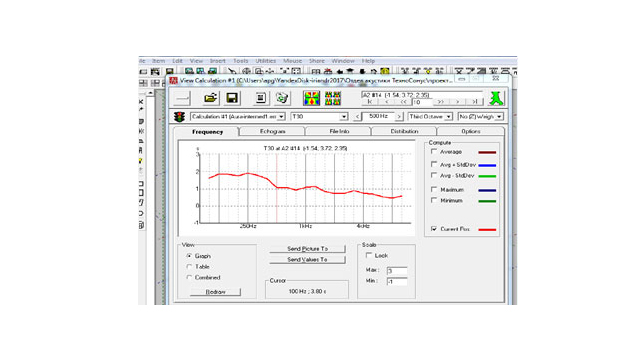Open a calculation file with folder icon
The width and height of the screenshot is (640, 360).
[x=211, y=98]
